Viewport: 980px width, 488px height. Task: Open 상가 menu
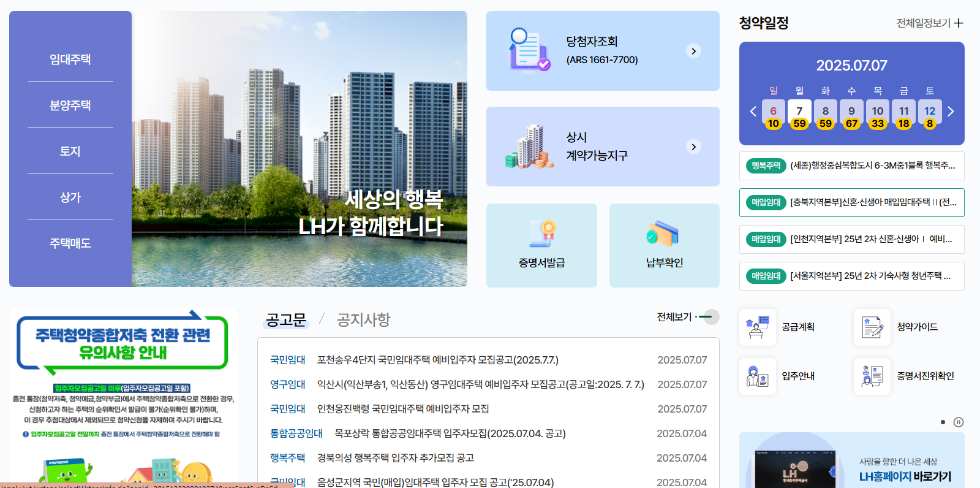pyautogui.click(x=70, y=197)
